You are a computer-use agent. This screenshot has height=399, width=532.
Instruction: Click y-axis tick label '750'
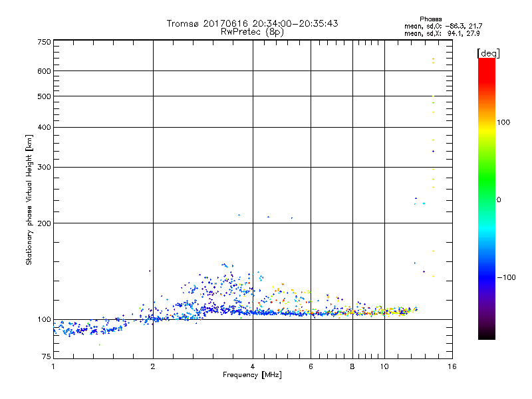[x=44, y=42]
